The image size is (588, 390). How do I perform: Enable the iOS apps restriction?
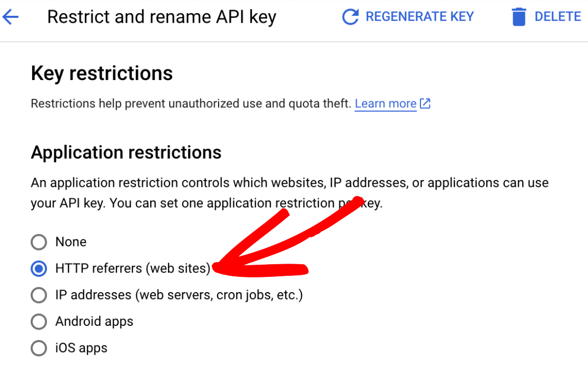(x=38, y=348)
